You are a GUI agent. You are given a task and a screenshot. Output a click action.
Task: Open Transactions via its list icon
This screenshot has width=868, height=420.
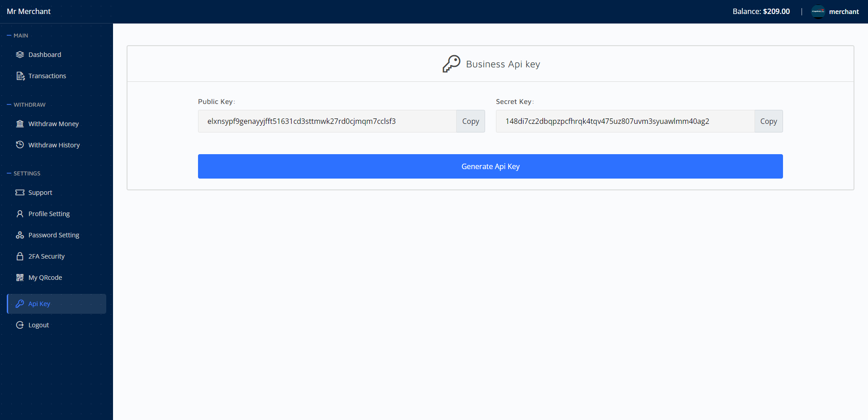point(20,76)
